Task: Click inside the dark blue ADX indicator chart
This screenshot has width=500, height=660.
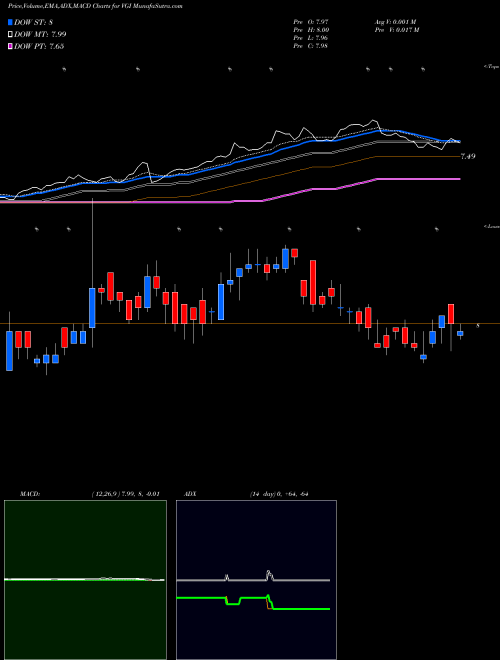Action: pos(256,580)
